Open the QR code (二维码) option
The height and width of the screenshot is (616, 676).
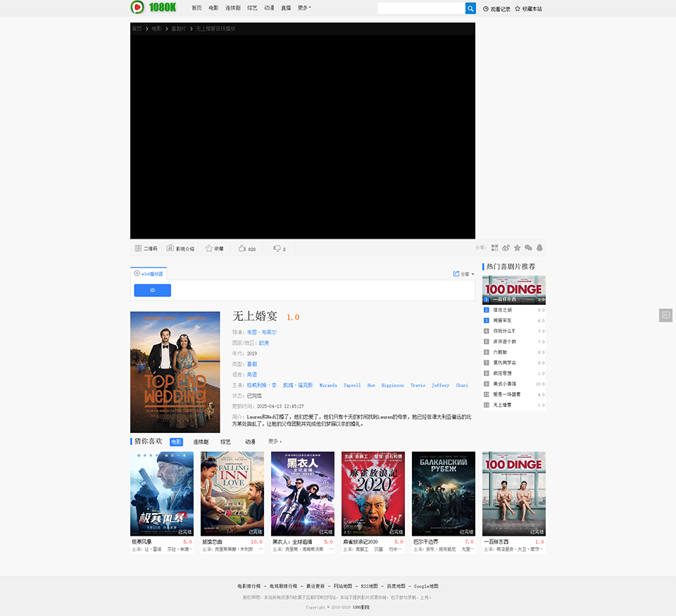tap(146, 249)
